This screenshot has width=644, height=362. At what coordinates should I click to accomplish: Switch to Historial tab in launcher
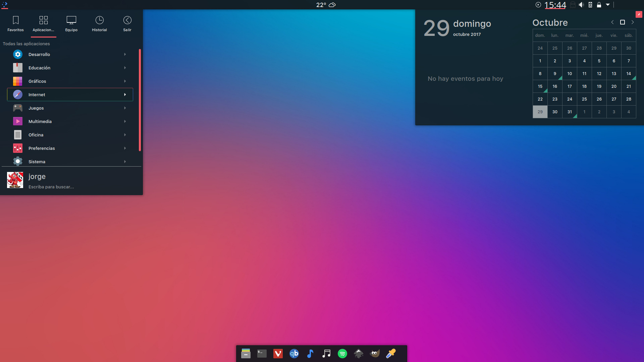point(99,23)
